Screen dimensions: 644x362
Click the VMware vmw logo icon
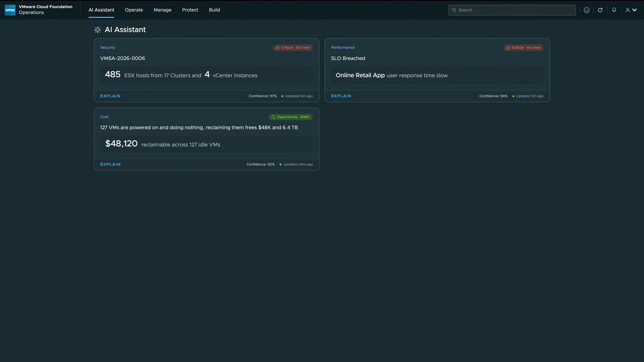pos(10,10)
